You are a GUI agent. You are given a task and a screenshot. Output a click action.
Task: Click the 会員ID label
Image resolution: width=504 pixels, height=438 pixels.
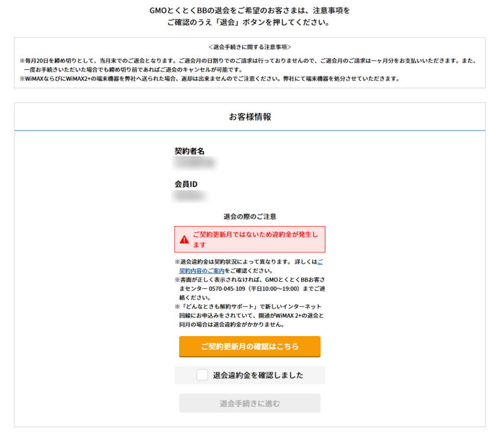tap(186, 184)
